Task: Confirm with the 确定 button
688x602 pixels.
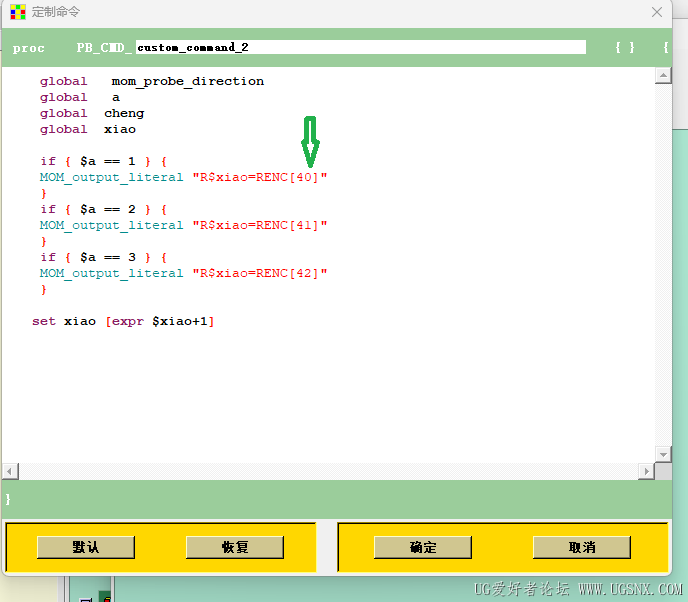Action: point(423,547)
